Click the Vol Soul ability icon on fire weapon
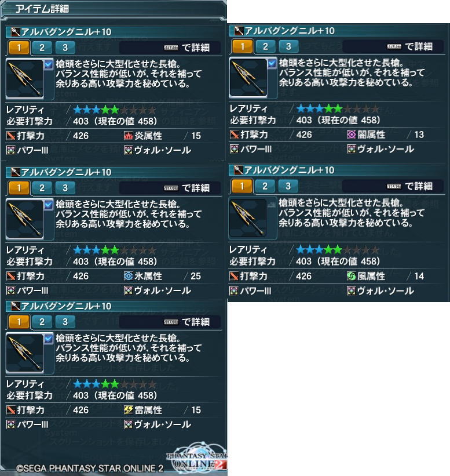This screenshot has width=450, height=476. pos(128,150)
